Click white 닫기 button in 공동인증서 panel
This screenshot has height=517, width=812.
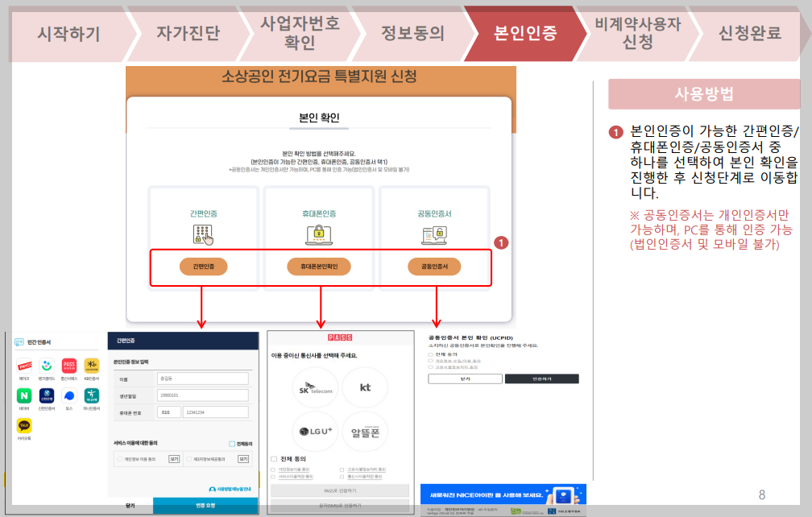[x=465, y=378]
